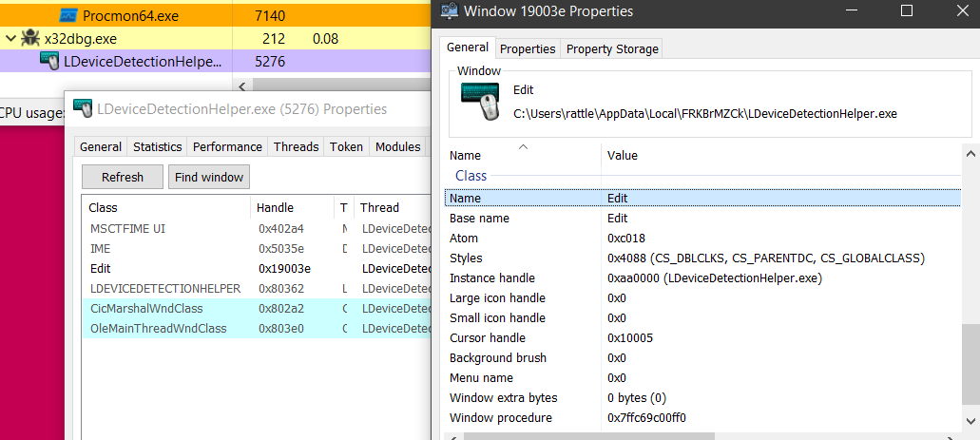Open the General tab in Window Properties
The height and width of the screenshot is (440, 980).
[x=468, y=48]
